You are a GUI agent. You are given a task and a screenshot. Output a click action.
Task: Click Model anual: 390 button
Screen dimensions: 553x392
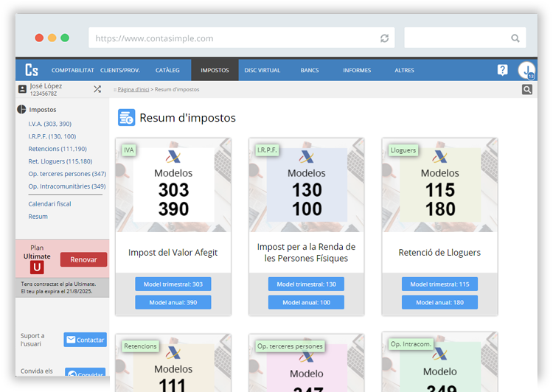click(173, 302)
